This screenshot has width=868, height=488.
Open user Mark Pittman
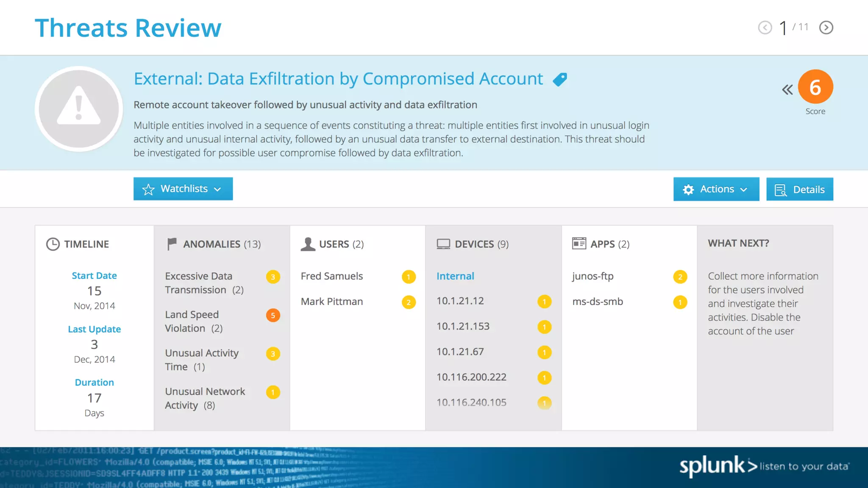pos(332,302)
